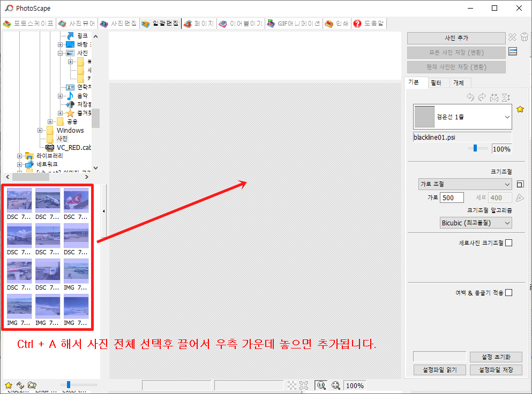Viewport: 532px width, 394px height.
Task: Select the 사진 folder under Windows
Action: click(x=62, y=139)
